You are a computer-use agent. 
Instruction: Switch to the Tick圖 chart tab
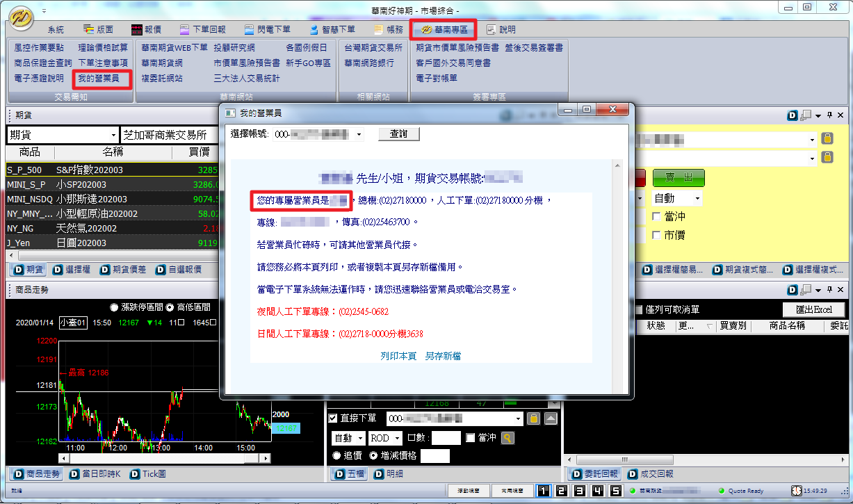point(148,474)
